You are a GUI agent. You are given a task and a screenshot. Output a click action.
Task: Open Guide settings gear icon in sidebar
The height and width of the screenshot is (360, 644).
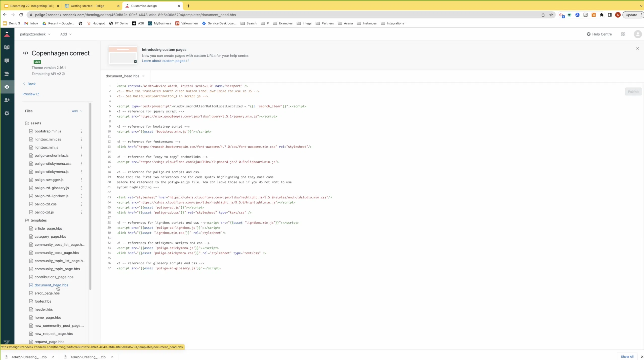[7, 113]
